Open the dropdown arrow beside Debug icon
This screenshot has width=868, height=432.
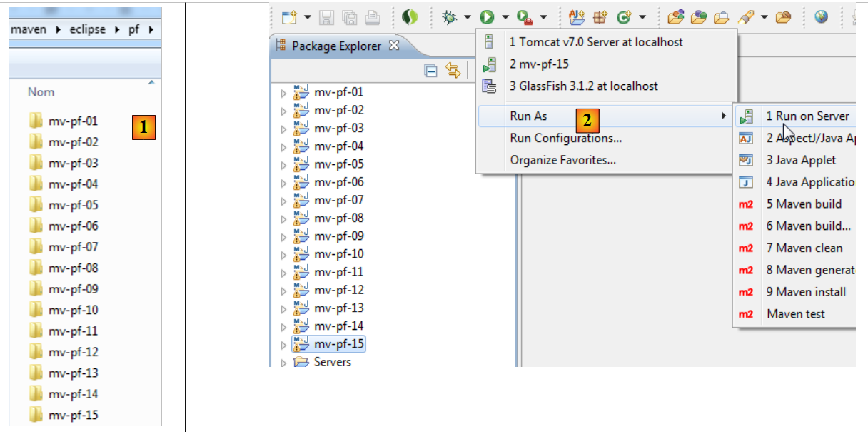click(468, 17)
